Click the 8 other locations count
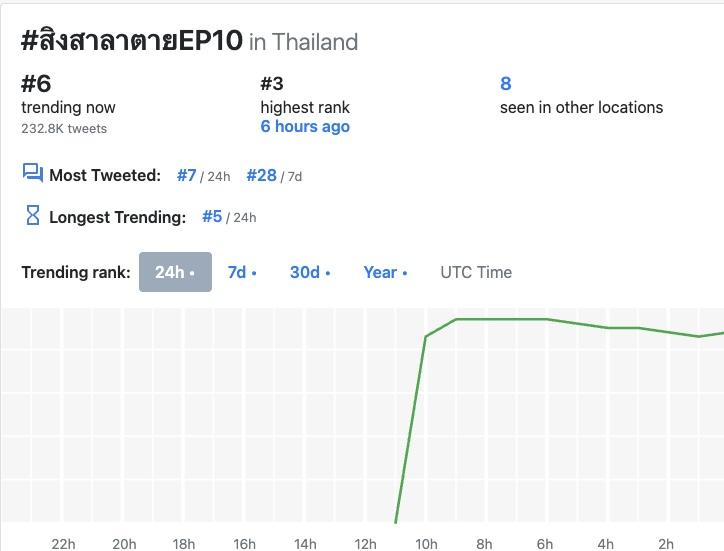Screen dimensions: 724x551 point(506,84)
